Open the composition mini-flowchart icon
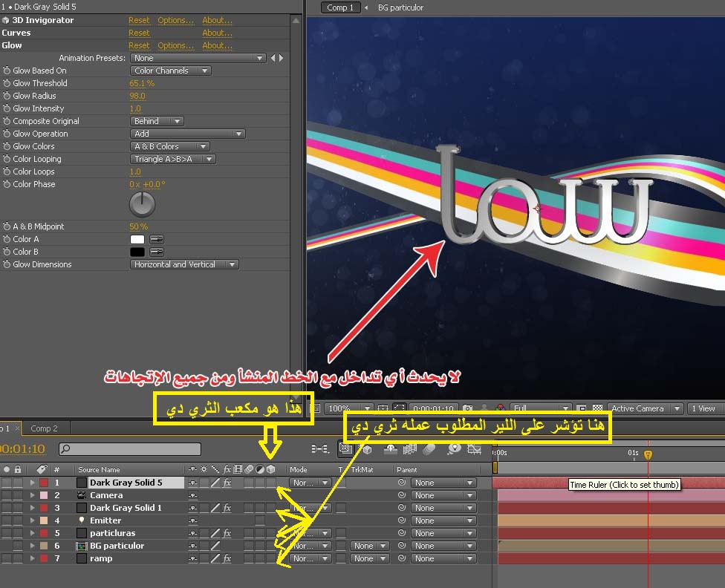Image resolution: width=725 pixels, height=588 pixels. tap(320, 449)
